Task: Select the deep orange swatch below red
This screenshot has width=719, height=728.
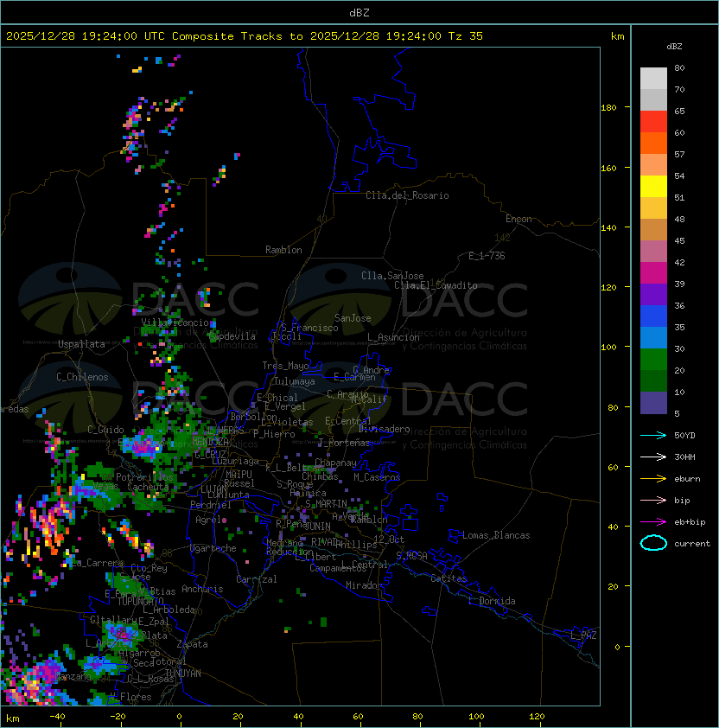Action: pyautogui.click(x=653, y=143)
